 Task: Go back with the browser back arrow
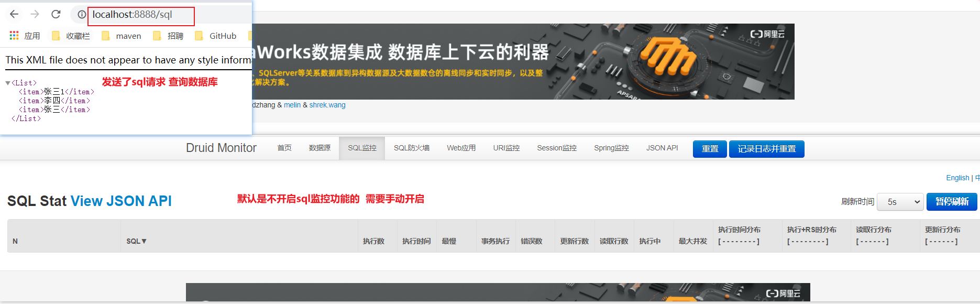(14, 14)
